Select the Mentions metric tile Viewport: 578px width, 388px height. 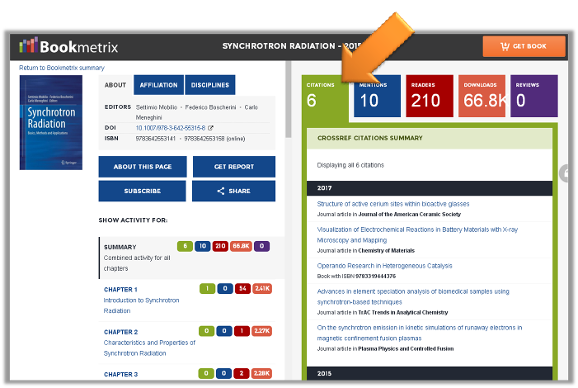click(377, 96)
